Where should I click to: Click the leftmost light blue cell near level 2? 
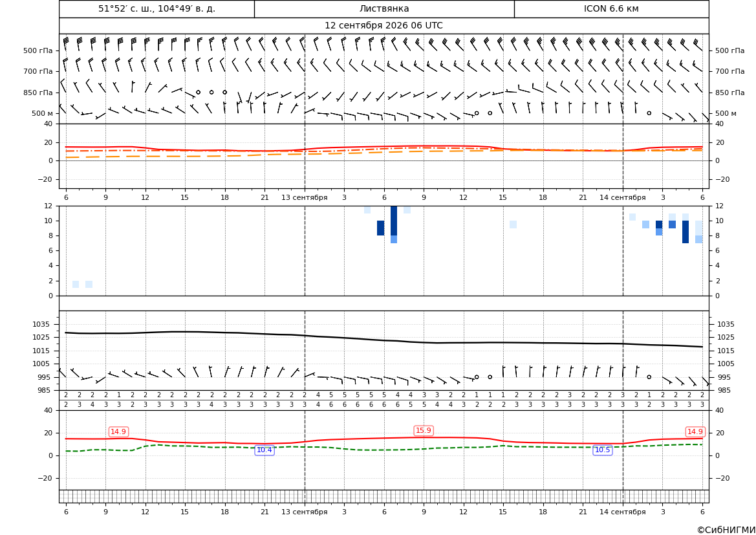point(76,284)
